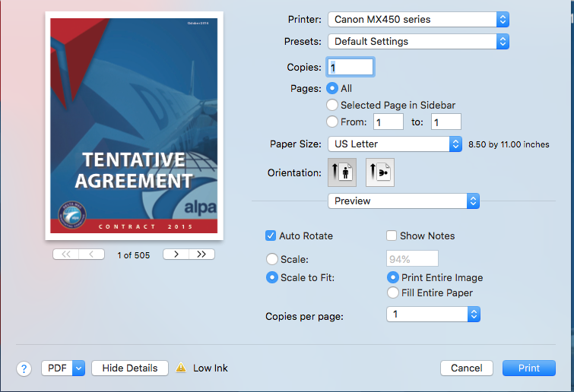Click the Copies input field

[350, 68]
